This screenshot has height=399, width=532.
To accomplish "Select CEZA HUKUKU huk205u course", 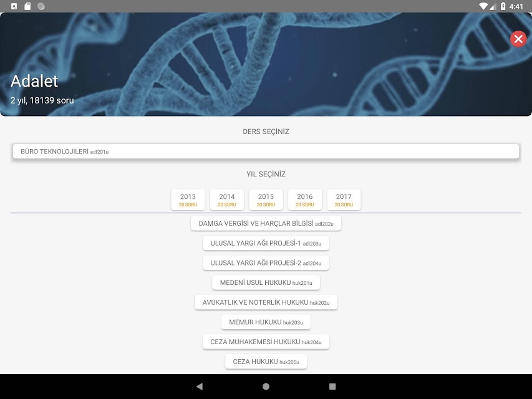I will [266, 362].
